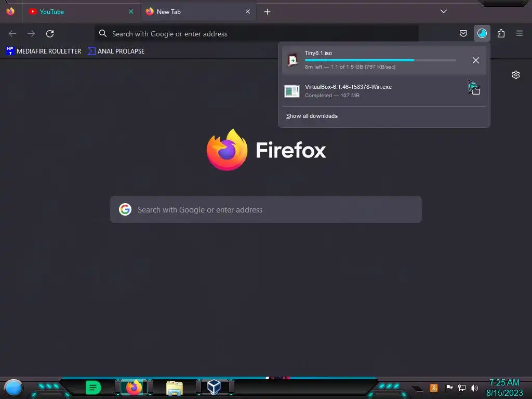Close the New Tab tab
The image size is (532, 399).
click(248, 12)
